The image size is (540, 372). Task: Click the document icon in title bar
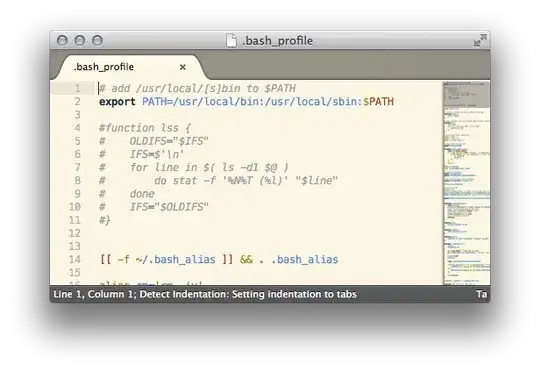(x=231, y=41)
